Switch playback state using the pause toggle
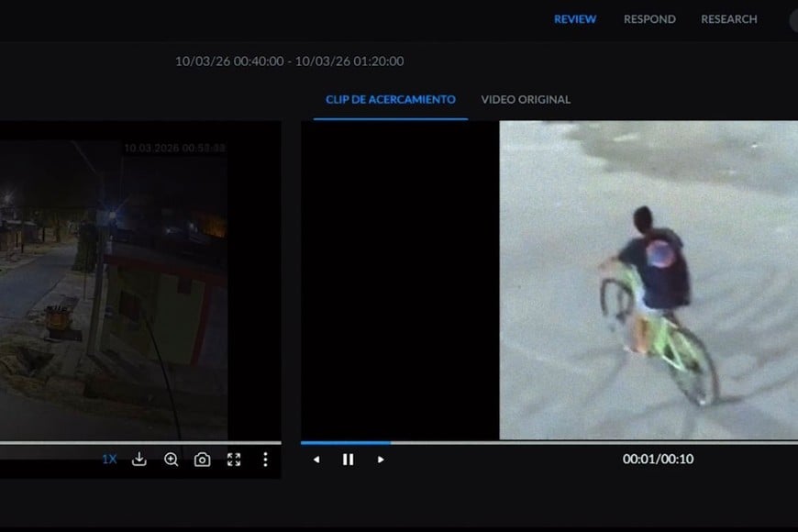This screenshot has width=798, height=532. (x=348, y=460)
